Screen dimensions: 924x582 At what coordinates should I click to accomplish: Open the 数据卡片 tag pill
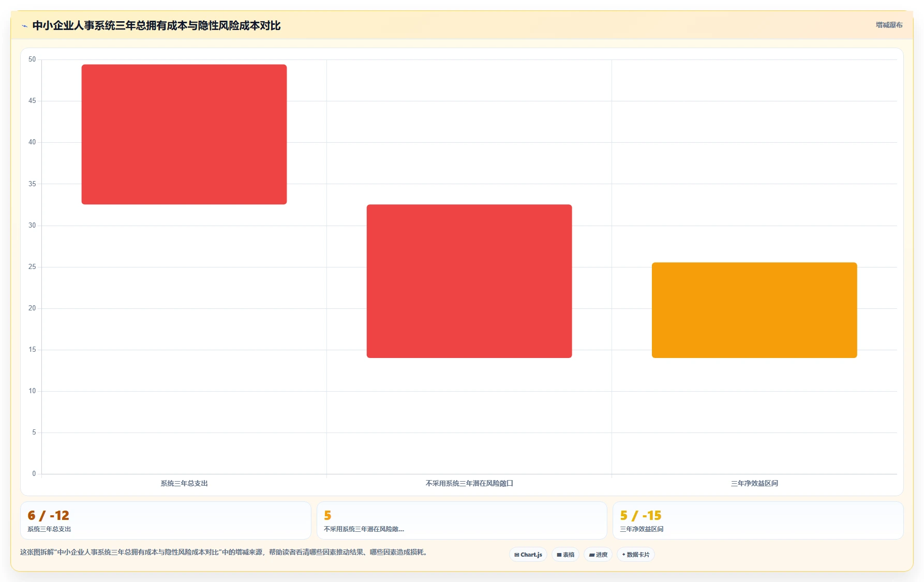[636, 555]
